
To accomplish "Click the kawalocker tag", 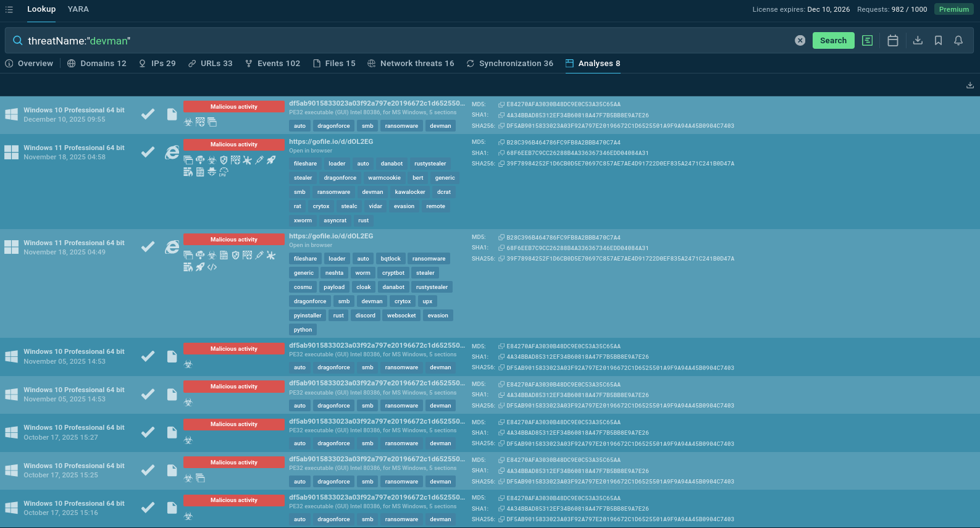I will (410, 192).
